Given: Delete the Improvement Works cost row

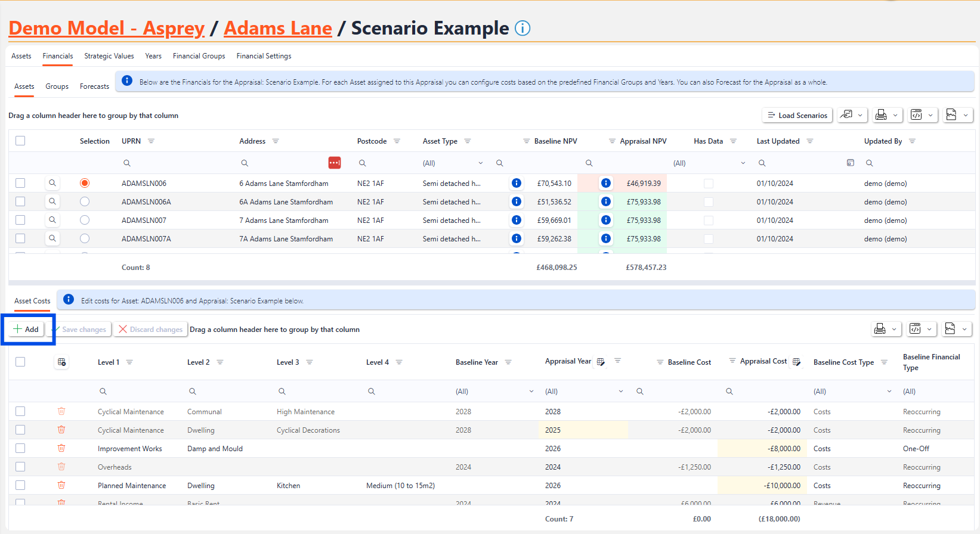Looking at the screenshot, I should pos(61,448).
